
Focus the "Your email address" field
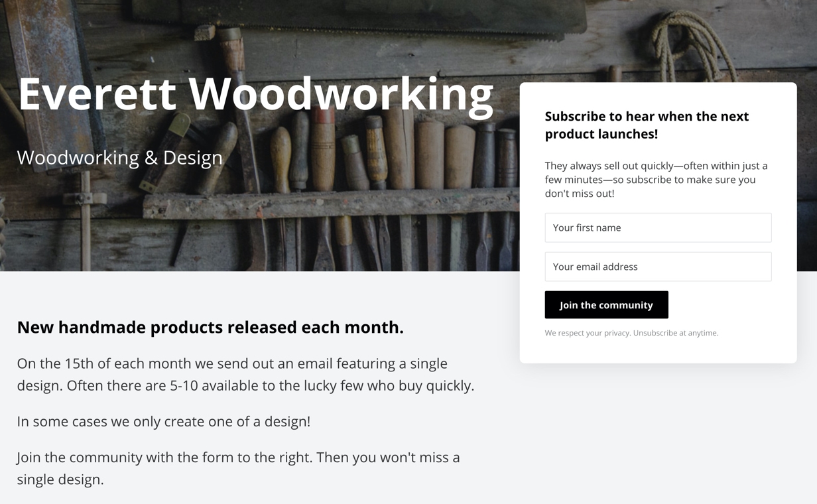pyautogui.click(x=658, y=267)
